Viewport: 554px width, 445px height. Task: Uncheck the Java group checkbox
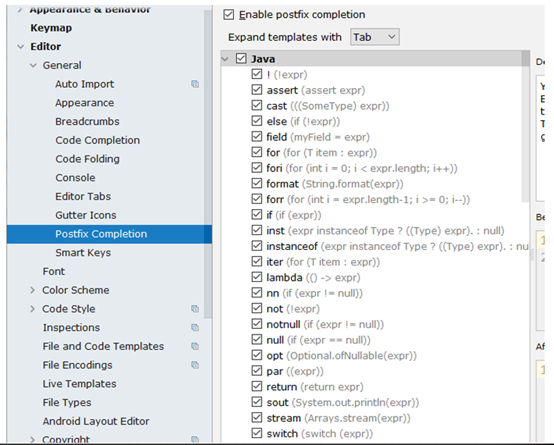[241, 59]
